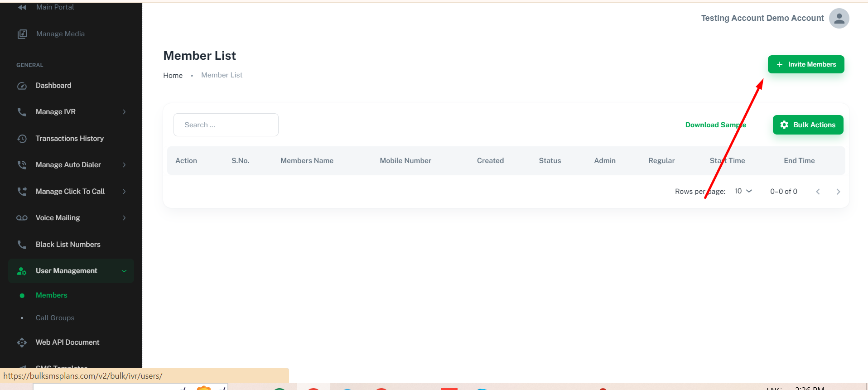Expand the Manage Auto Dialer chevron
This screenshot has height=390, width=868.
124,165
